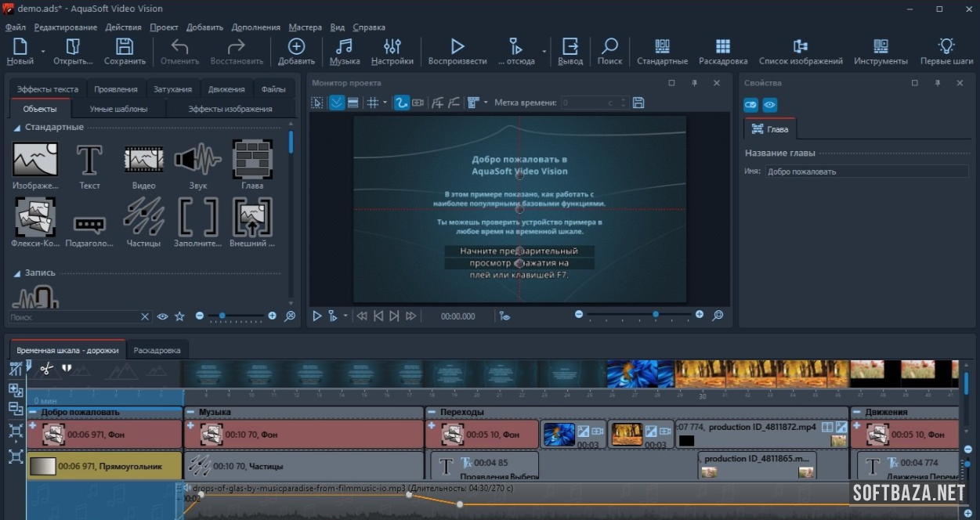
Task: Open the Дополнения menu
Action: pos(255,27)
